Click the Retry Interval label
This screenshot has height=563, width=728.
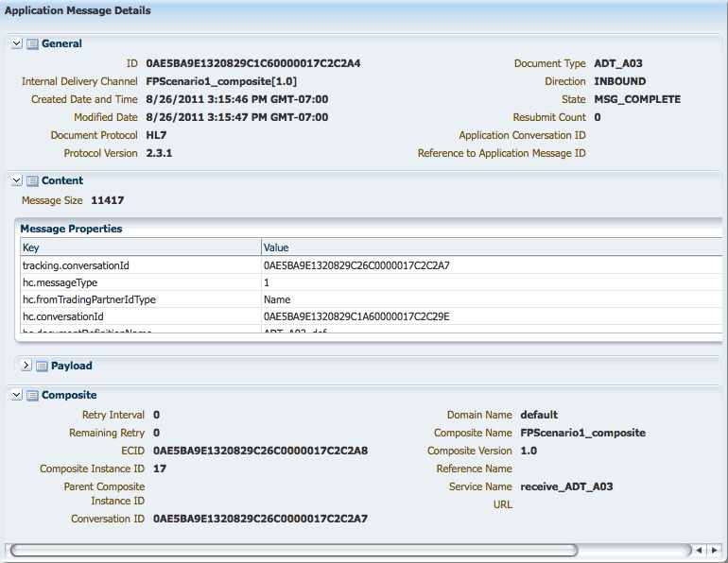click(x=113, y=415)
